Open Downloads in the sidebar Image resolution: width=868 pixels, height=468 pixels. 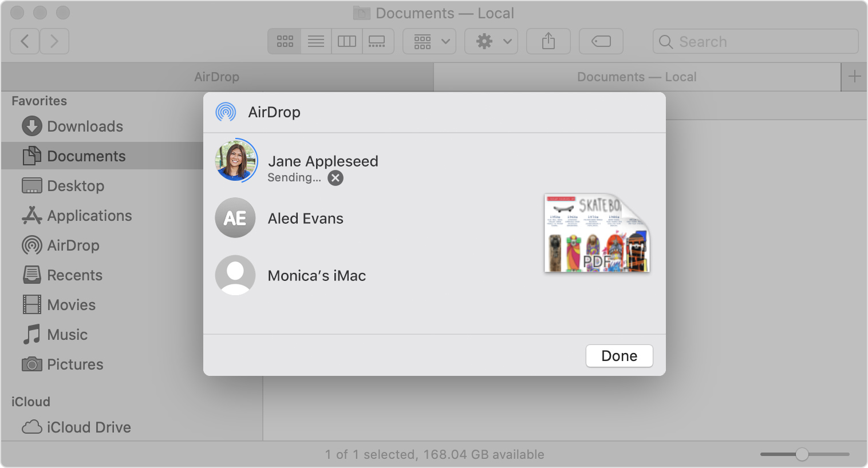(x=85, y=126)
